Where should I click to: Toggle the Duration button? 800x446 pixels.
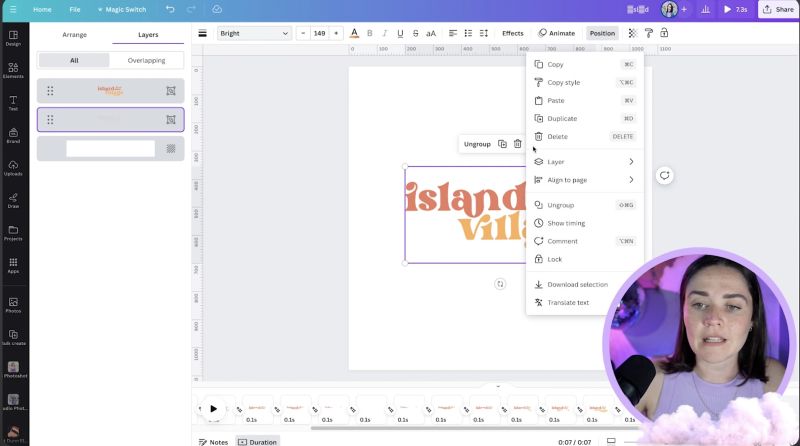258,442
